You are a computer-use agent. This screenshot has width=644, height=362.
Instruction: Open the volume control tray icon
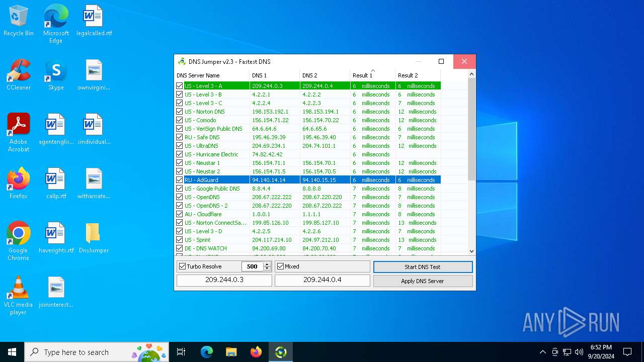(x=579, y=352)
